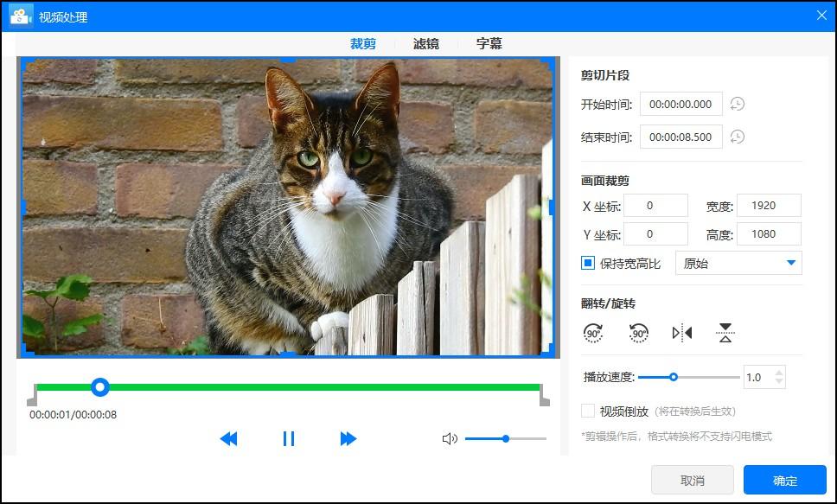Click the 画面裁剪 section heading
The height and width of the screenshot is (504, 837).
(605, 181)
